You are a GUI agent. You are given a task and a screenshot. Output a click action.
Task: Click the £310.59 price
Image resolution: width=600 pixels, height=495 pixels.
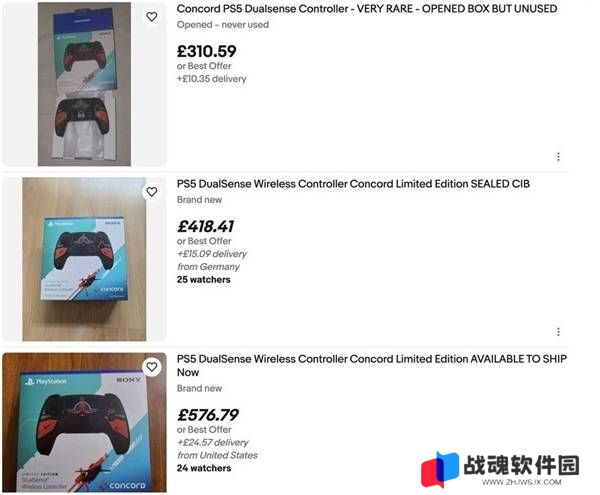pyautogui.click(x=207, y=51)
